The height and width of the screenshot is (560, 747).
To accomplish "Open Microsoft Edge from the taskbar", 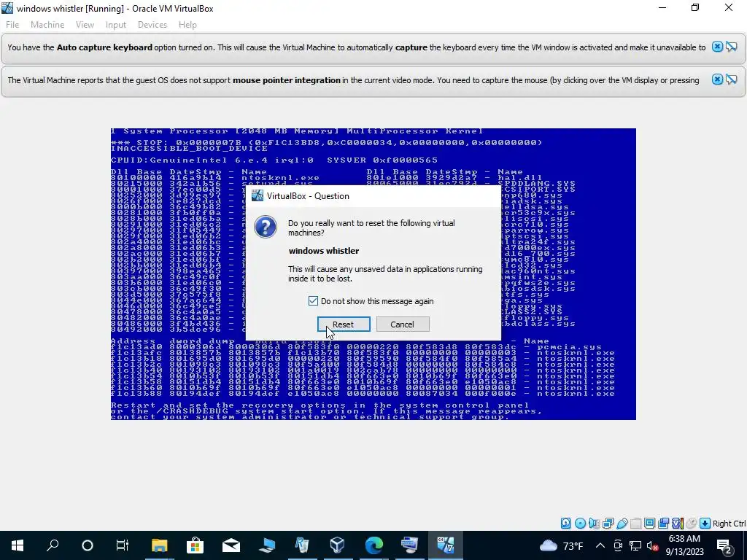I will [x=374, y=545].
